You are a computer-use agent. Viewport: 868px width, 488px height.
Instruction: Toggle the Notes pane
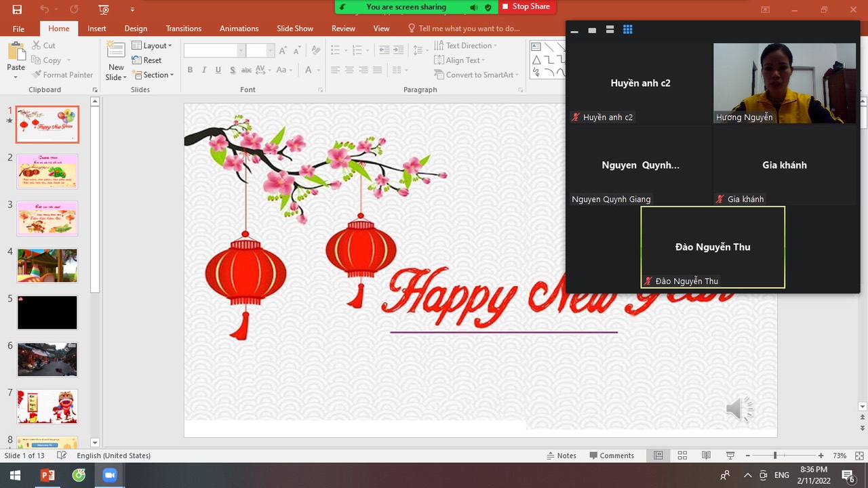[x=561, y=455]
